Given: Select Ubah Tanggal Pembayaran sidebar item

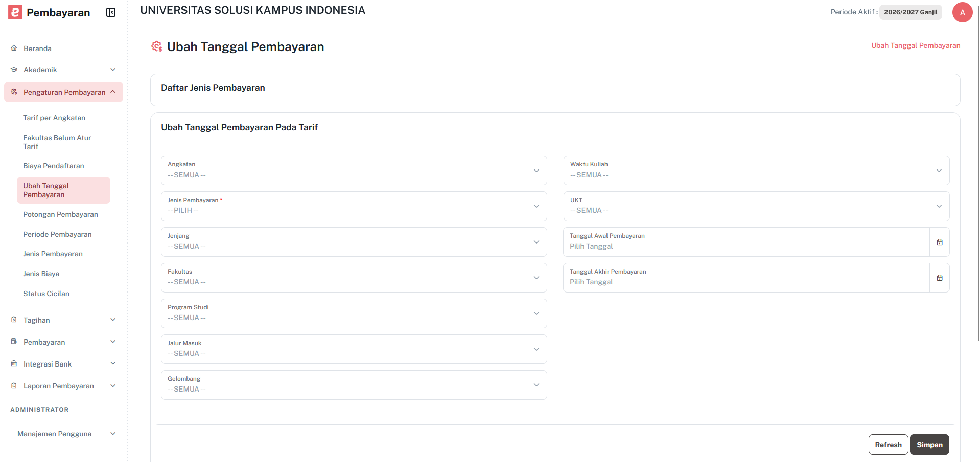Looking at the screenshot, I should [63, 190].
